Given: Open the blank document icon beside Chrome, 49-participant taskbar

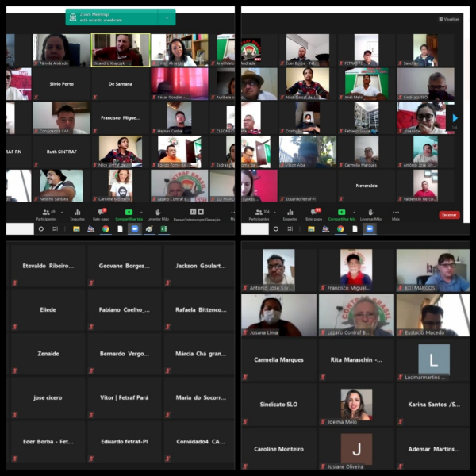Looking at the screenshot, I should (x=120, y=229).
